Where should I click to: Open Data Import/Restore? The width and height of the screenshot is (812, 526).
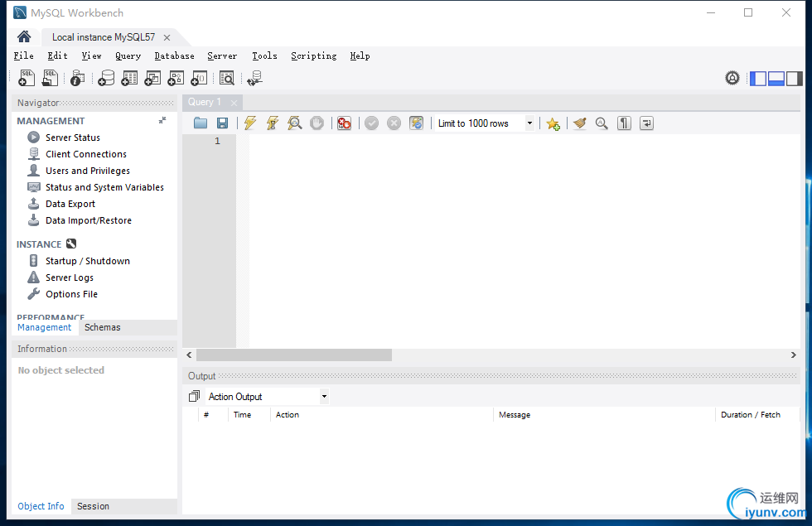tap(89, 220)
